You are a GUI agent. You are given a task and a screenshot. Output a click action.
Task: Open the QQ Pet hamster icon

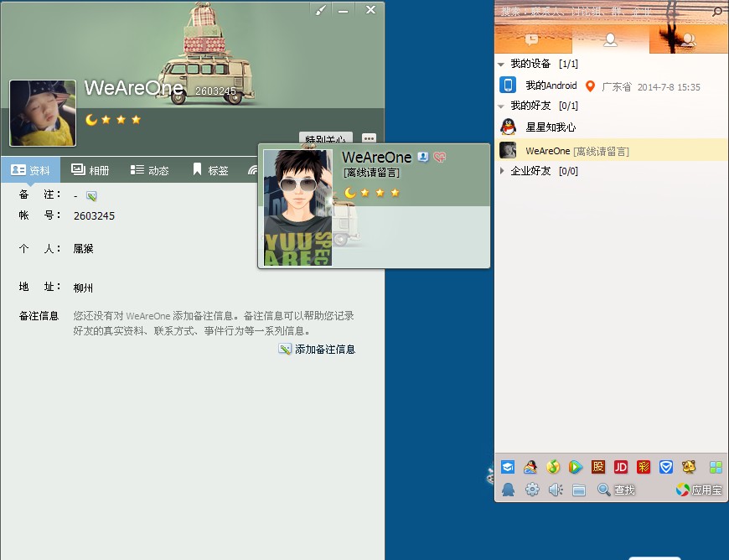click(x=689, y=466)
